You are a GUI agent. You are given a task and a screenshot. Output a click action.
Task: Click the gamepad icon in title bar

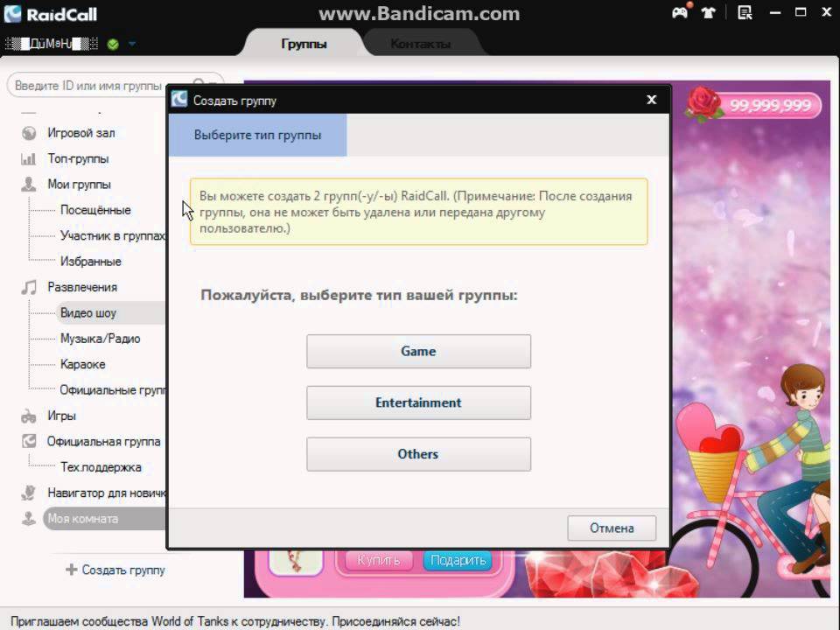pos(680,11)
